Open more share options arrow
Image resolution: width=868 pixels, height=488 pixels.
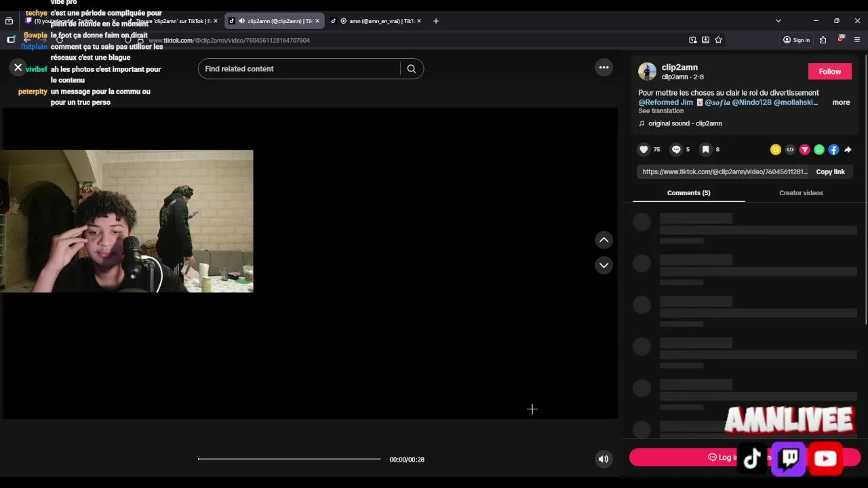pos(848,150)
